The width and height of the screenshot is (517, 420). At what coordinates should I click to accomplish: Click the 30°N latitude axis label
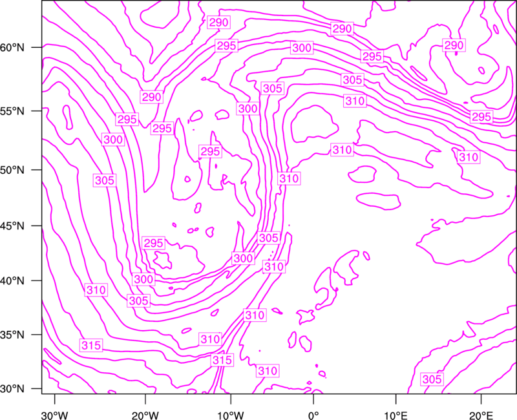12,389
